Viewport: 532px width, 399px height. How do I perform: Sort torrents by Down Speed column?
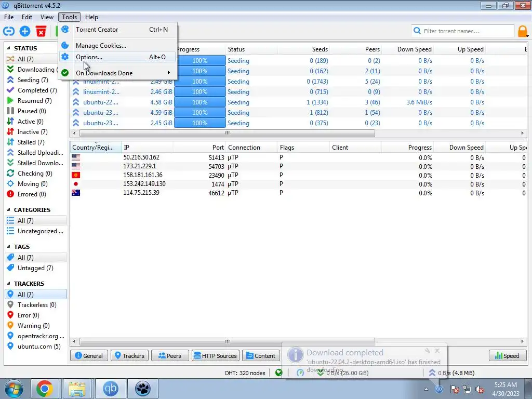[x=407, y=49]
